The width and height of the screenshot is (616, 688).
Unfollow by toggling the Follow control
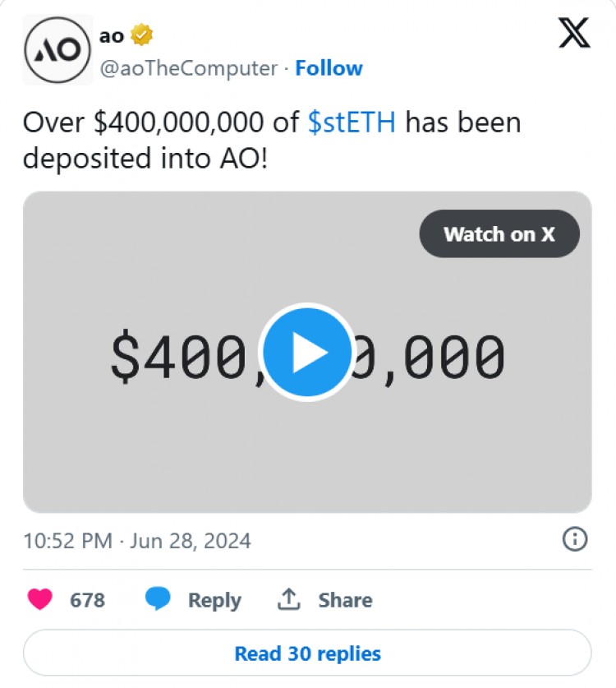pos(329,68)
